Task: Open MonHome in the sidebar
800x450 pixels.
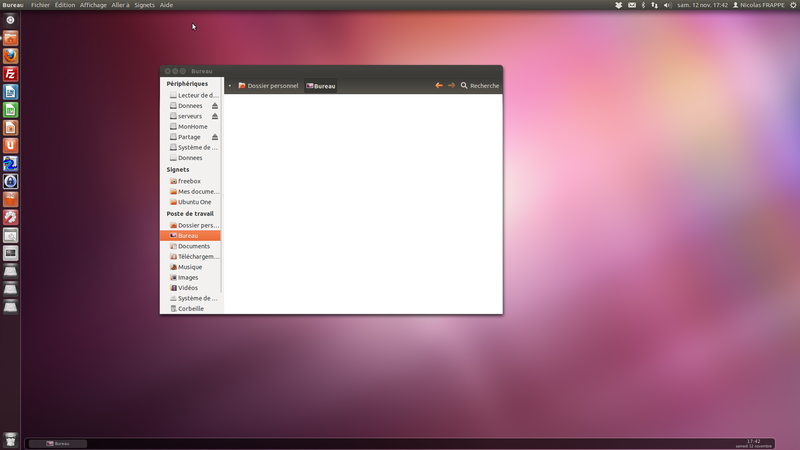Action: pos(190,127)
